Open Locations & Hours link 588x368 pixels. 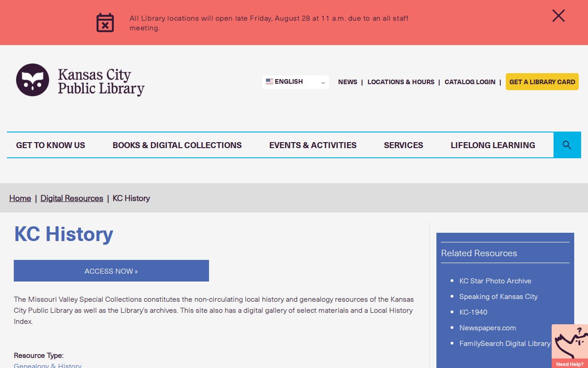pos(401,82)
